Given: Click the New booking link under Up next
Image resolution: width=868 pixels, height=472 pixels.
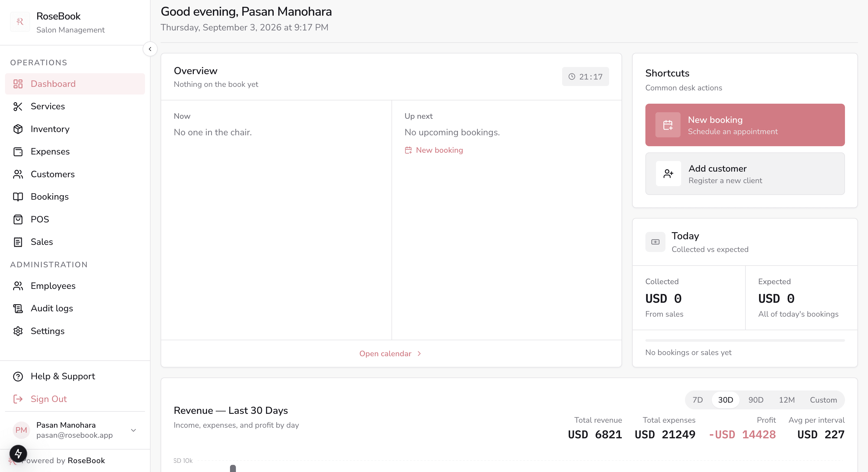Looking at the screenshot, I should coord(434,150).
